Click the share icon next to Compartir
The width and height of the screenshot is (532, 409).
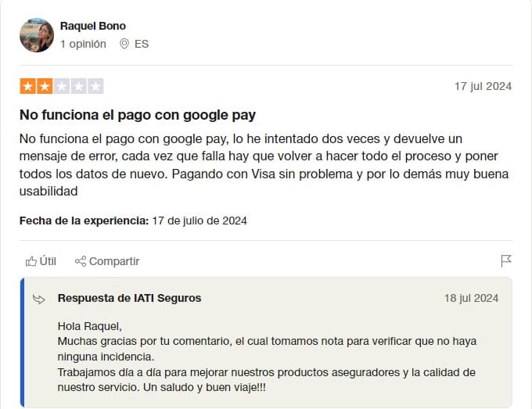click(81, 261)
